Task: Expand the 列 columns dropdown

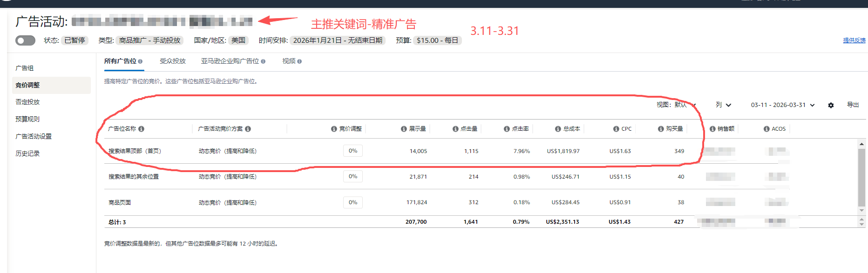Action: pyautogui.click(x=723, y=105)
